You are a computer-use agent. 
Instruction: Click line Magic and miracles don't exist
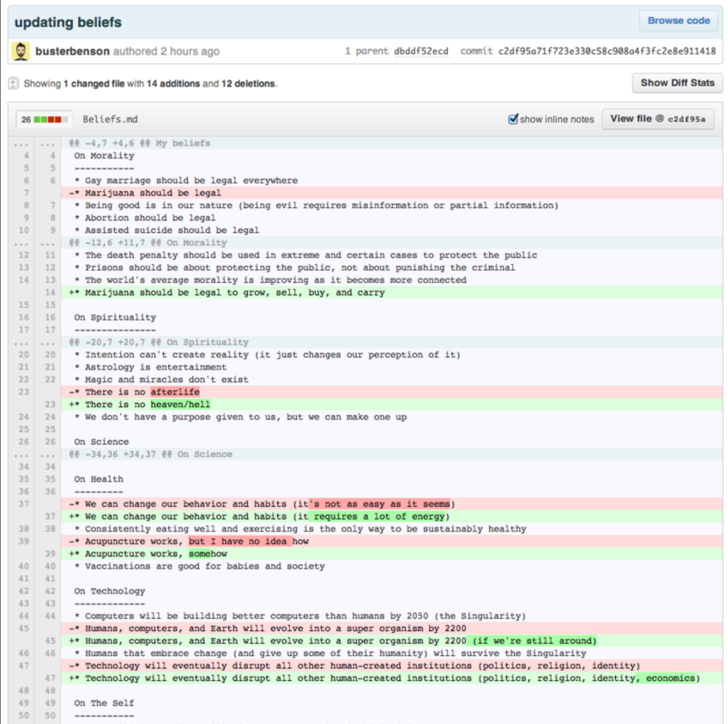pos(391,380)
